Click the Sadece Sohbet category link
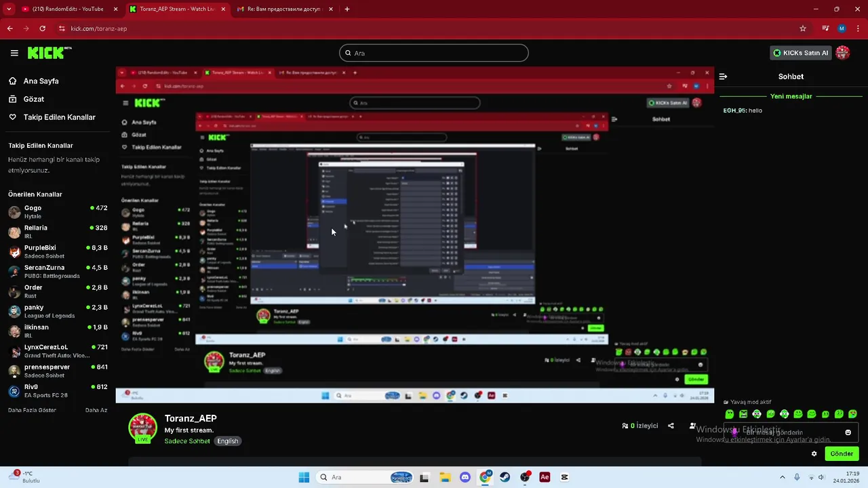This screenshot has height=488, width=868. tap(187, 441)
